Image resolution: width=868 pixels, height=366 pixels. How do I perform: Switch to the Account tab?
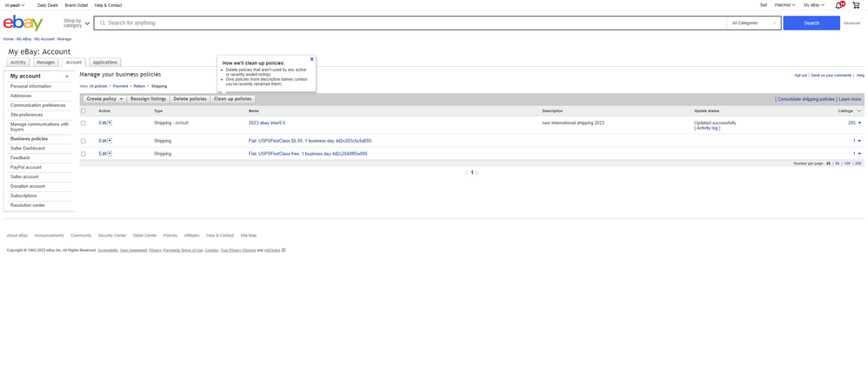[74, 63]
